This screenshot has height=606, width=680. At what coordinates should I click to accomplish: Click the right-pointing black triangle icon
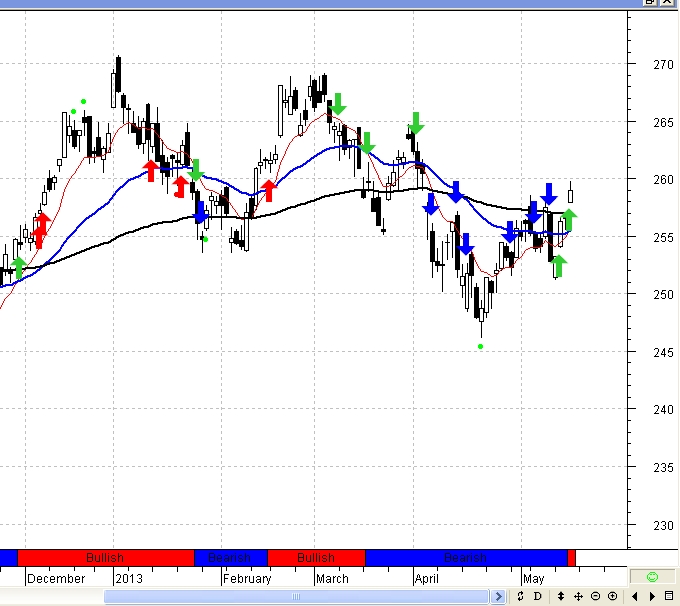click(x=652, y=597)
